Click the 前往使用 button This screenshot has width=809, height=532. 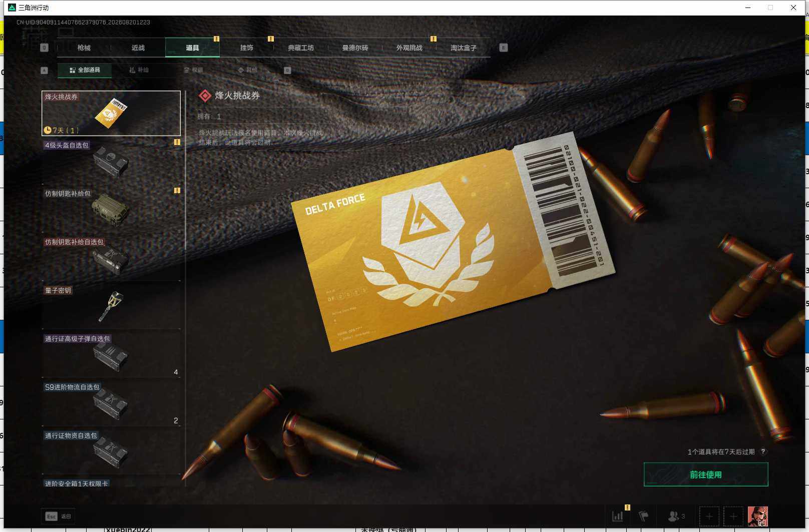pyautogui.click(x=706, y=474)
